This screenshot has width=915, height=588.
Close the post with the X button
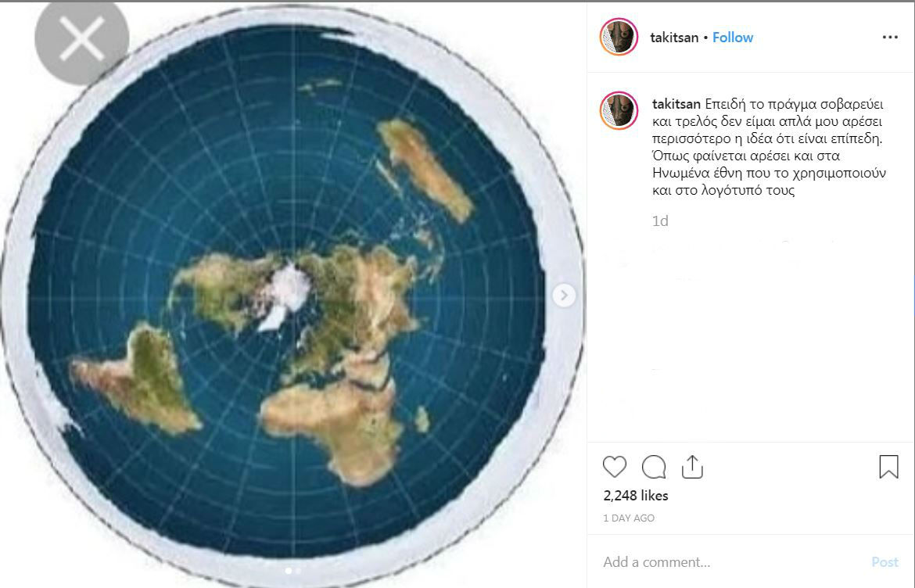[81, 38]
